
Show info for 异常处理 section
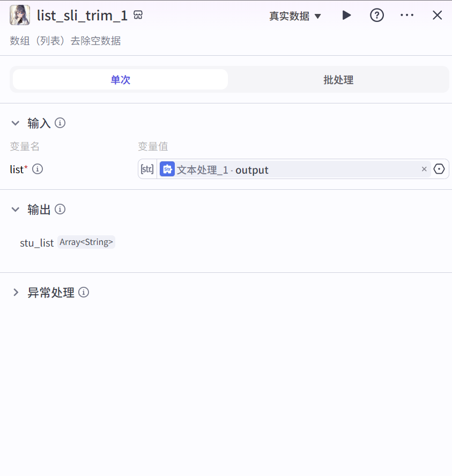tap(84, 292)
